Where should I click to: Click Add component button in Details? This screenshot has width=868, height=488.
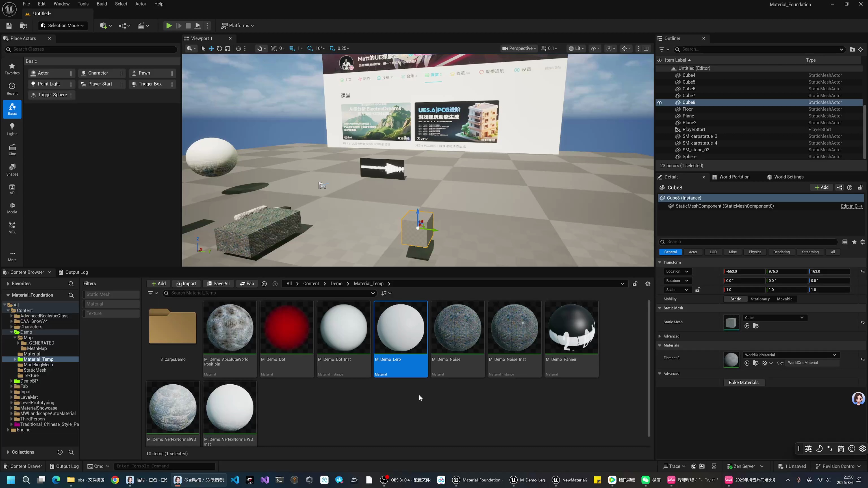pyautogui.click(x=821, y=188)
